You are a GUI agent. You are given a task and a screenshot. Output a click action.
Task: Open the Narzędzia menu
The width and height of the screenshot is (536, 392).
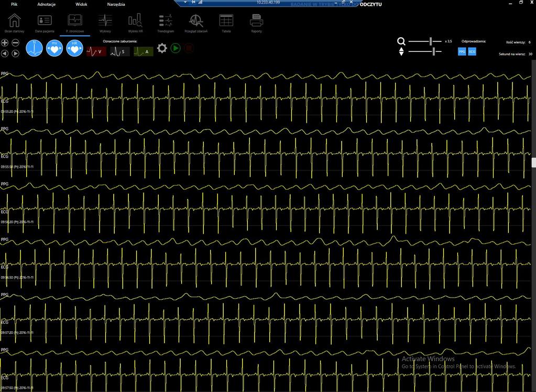(x=116, y=4)
